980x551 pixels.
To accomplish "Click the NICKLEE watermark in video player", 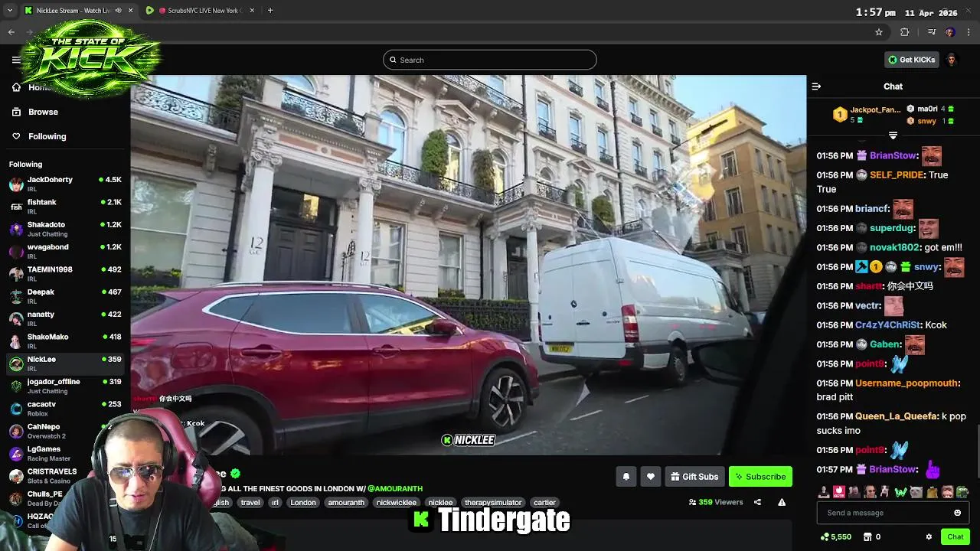I will (x=469, y=440).
